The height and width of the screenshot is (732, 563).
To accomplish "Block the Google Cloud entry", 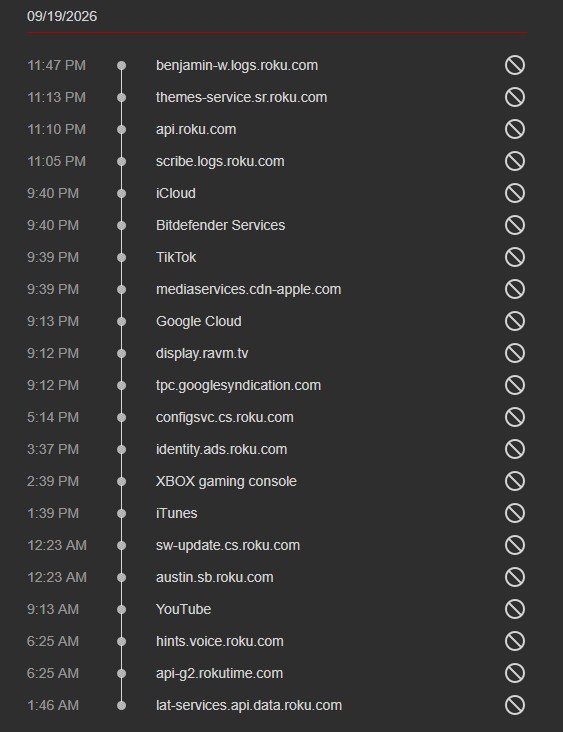I will tap(515, 321).
